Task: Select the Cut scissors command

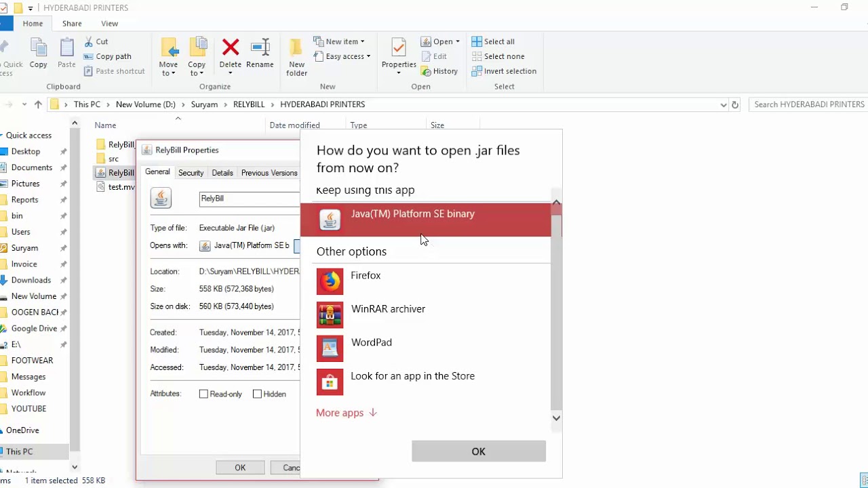Action: pyautogui.click(x=96, y=41)
